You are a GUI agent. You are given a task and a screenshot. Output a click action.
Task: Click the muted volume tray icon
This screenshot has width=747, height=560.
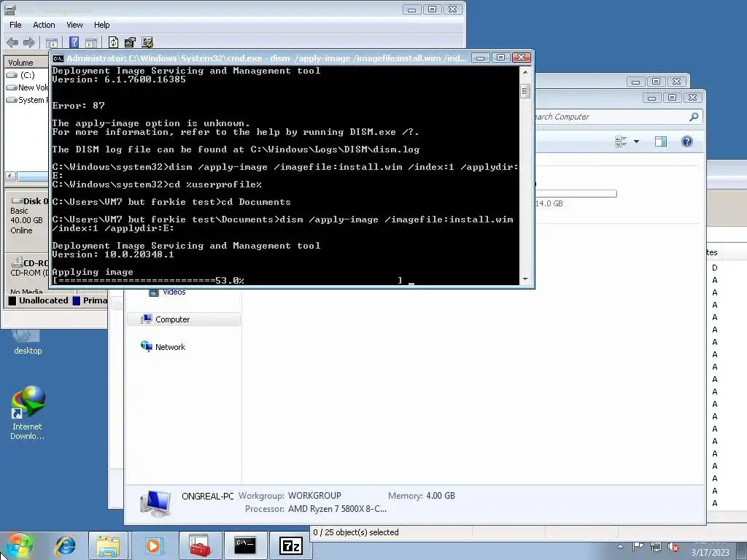[673, 548]
